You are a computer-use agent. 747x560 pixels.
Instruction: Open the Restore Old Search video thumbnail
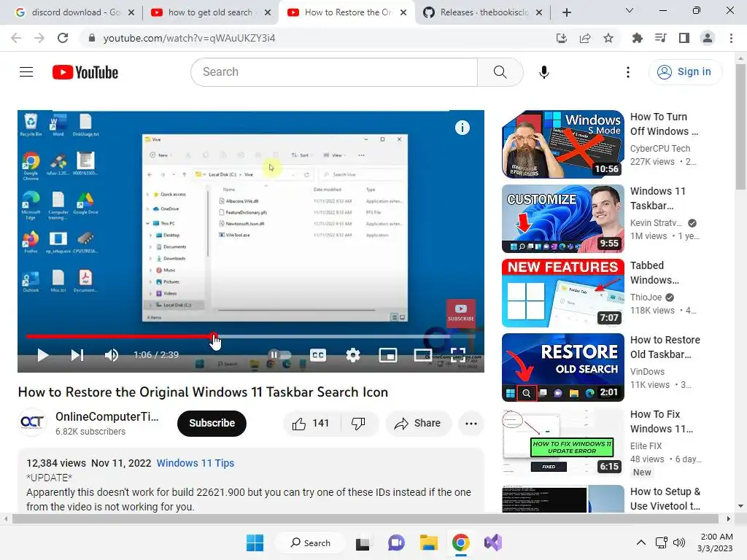[562, 367]
